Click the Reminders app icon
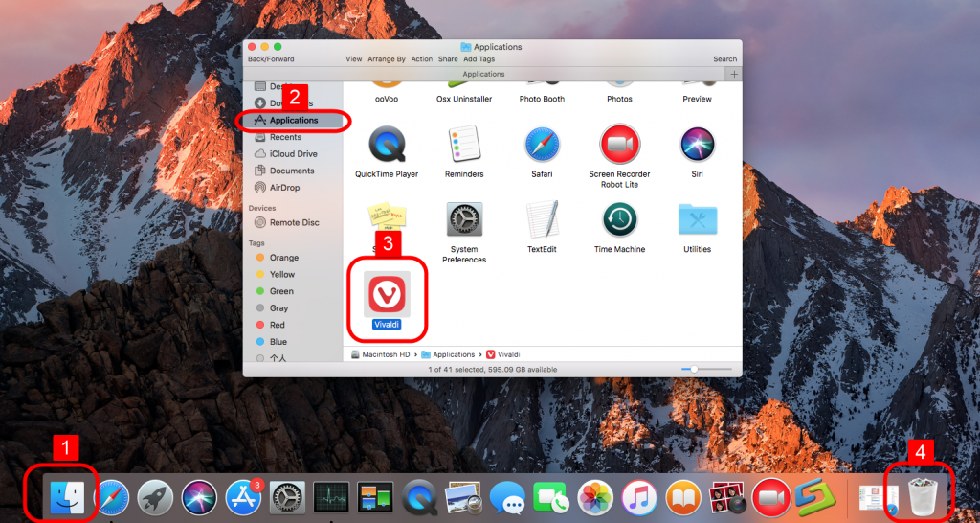 (x=464, y=146)
